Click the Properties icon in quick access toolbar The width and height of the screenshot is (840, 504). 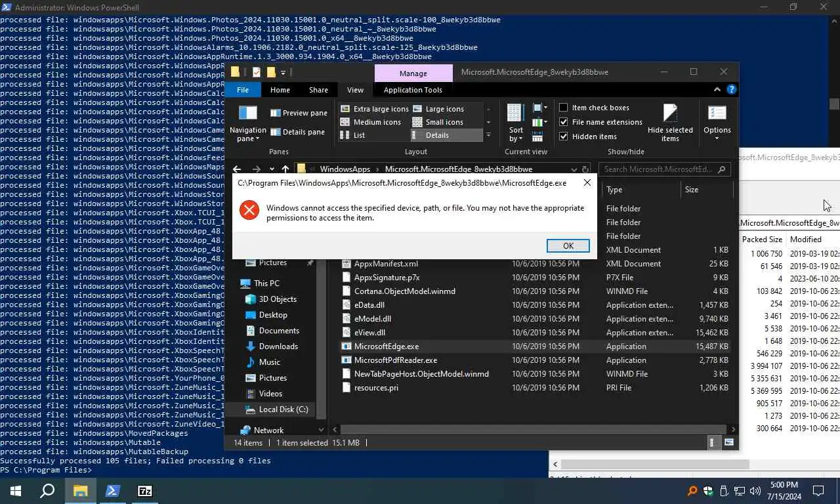point(257,72)
